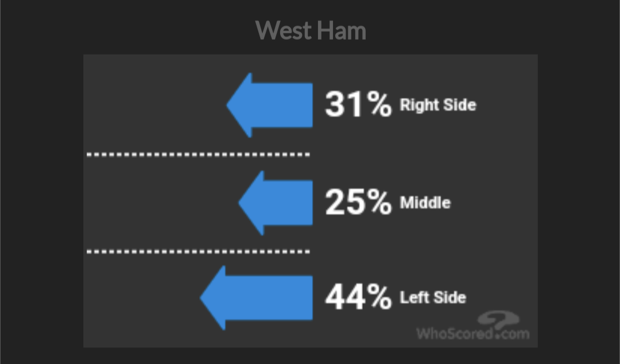Click the .com part of the watermark

coord(511,334)
